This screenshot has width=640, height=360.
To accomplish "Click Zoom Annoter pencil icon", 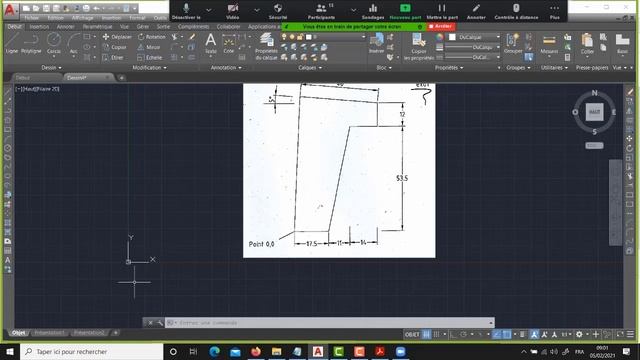I will [476, 11].
